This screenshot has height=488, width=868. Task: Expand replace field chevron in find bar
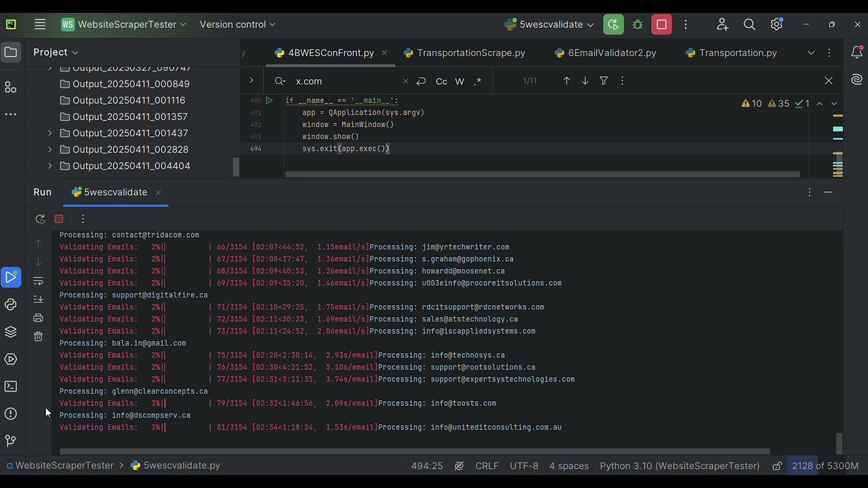pos(251,81)
